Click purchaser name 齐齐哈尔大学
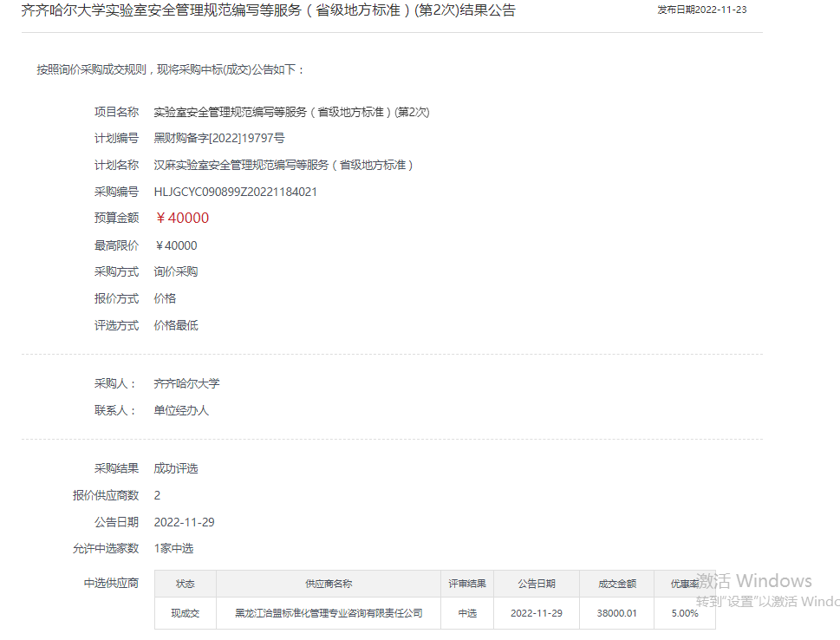This screenshot has width=840, height=640. point(186,383)
